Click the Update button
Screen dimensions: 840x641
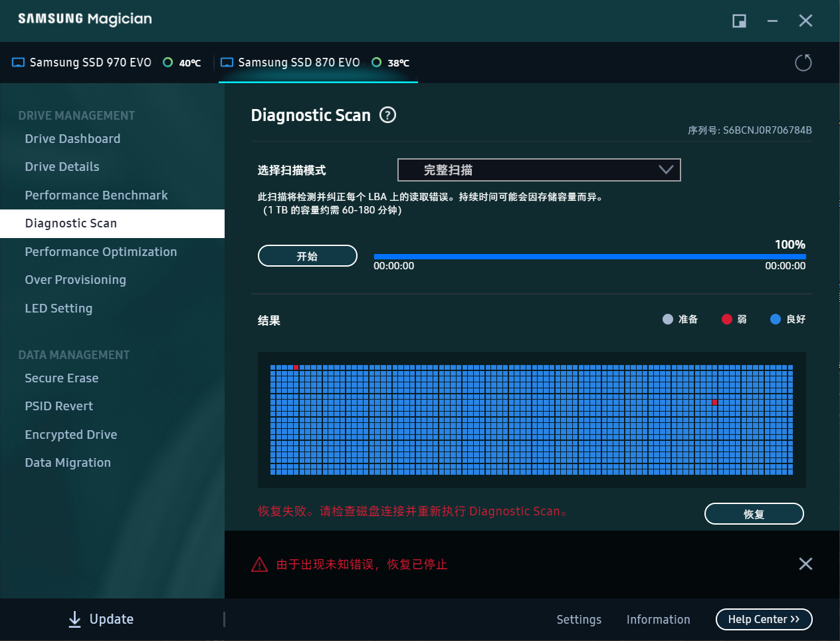(101, 619)
